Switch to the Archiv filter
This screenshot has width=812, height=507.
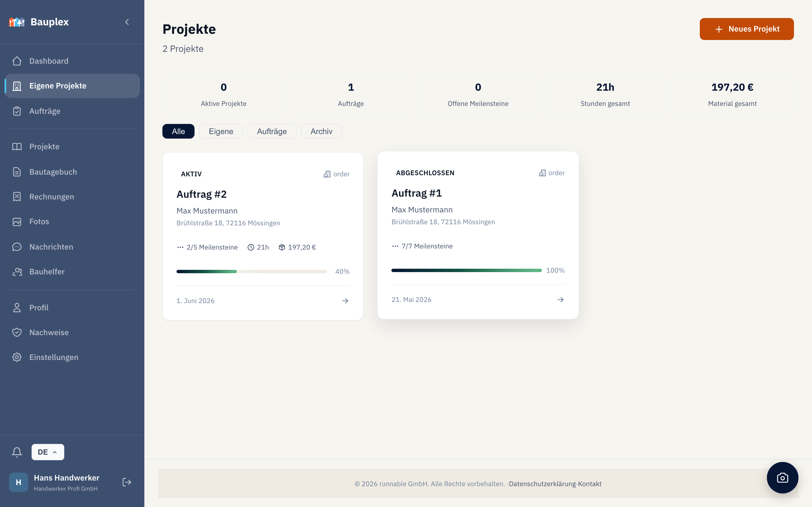click(321, 131)
